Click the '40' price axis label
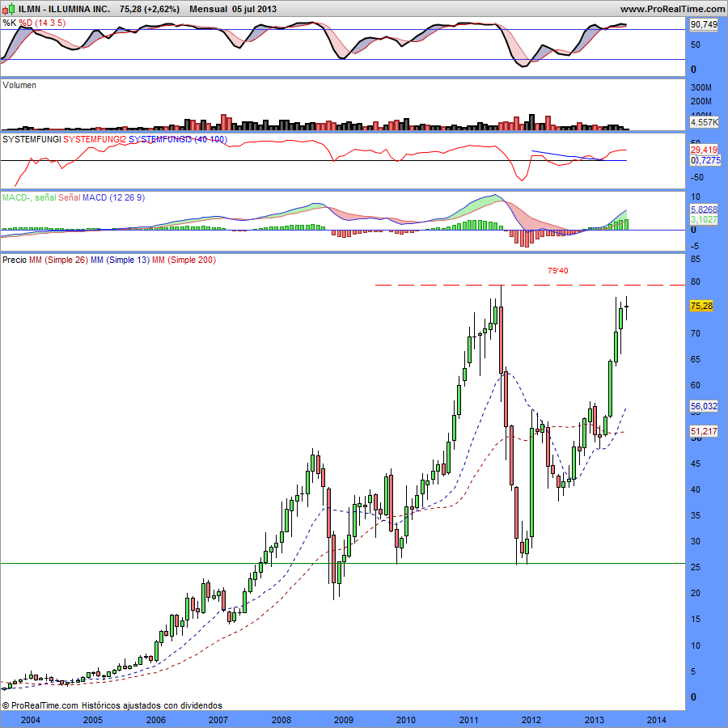The height and width of the screenshot is (728, 728). [696, 489]
